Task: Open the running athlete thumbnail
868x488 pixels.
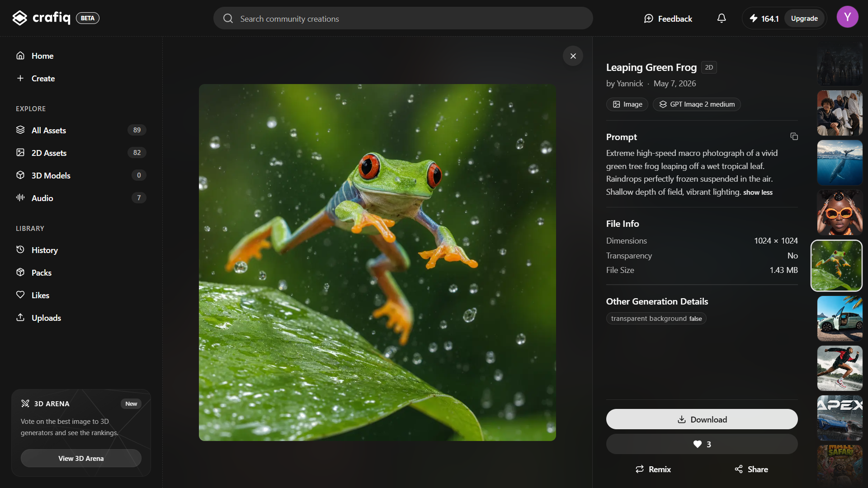Action: [x=840, y=368]
